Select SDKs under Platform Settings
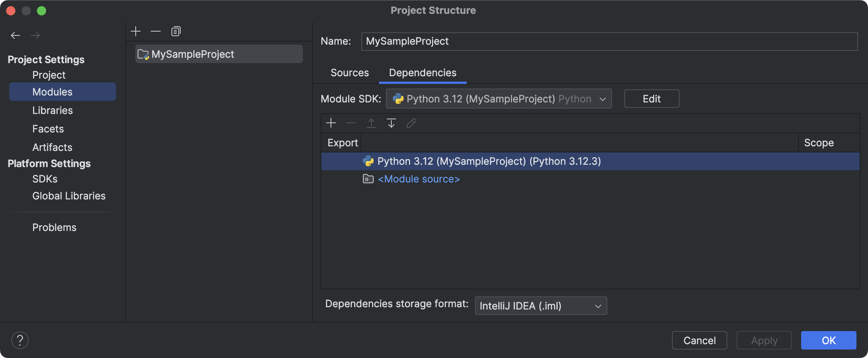 [45, 179]
